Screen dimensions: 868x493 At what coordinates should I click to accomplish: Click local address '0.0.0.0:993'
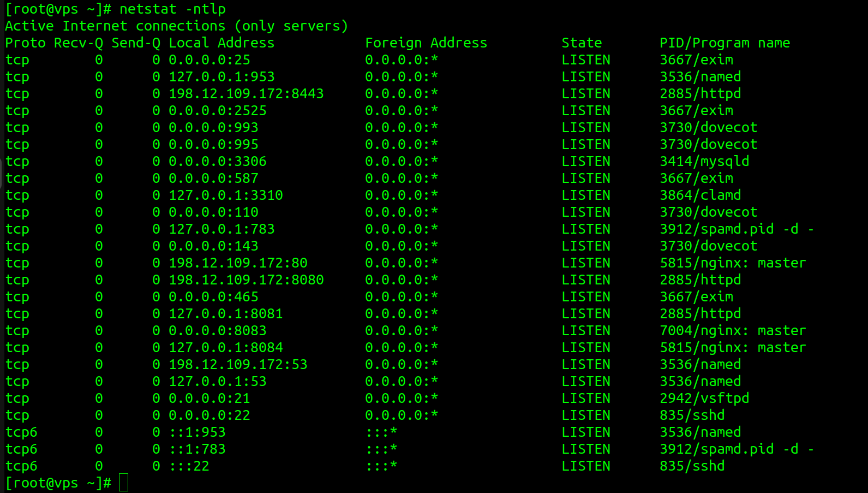[213, 128]
